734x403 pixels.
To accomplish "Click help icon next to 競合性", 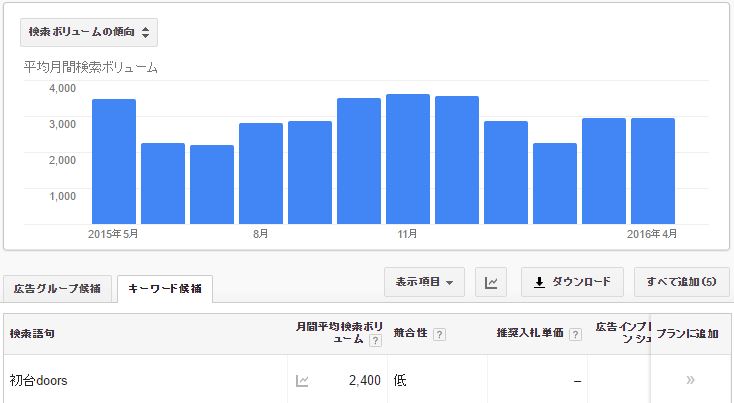I will click(x=439, y=335).
